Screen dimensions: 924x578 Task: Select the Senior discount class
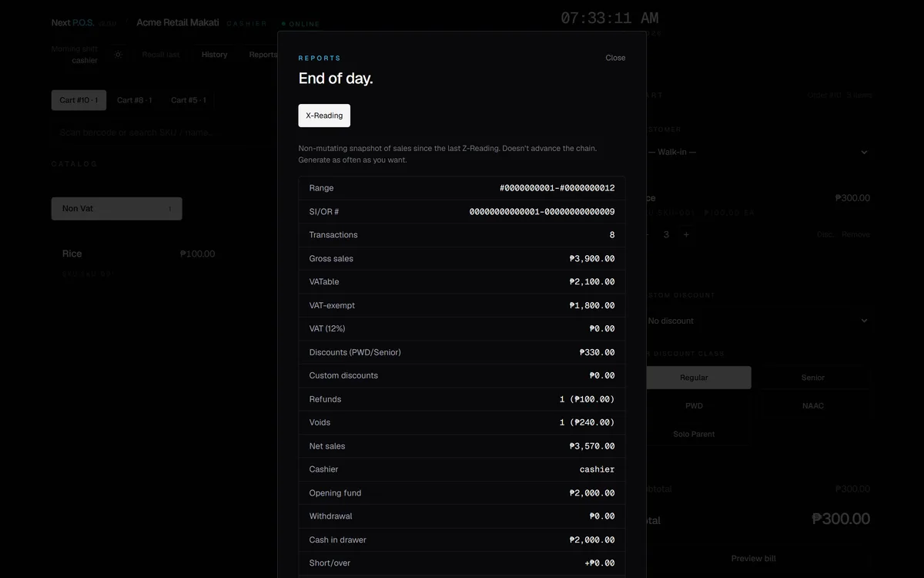(813, 378)
